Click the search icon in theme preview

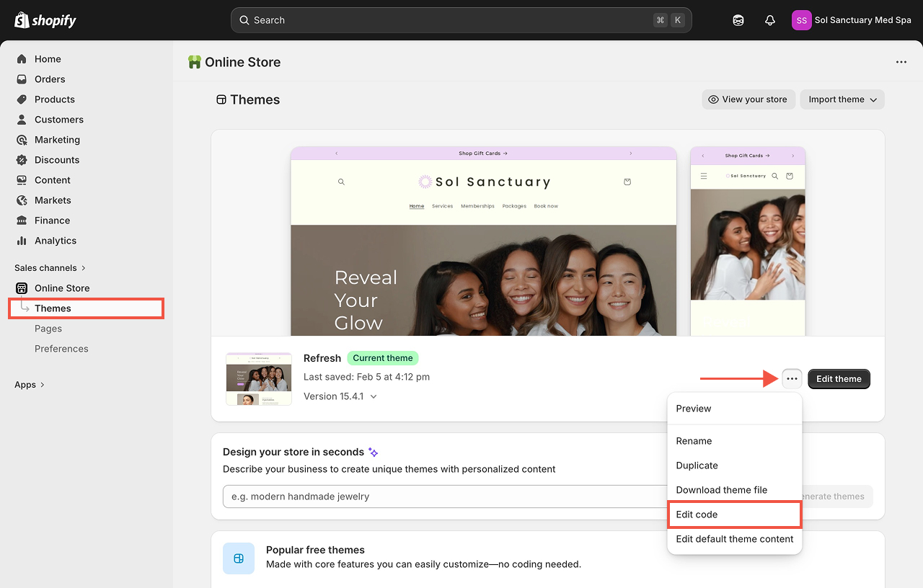341,182
